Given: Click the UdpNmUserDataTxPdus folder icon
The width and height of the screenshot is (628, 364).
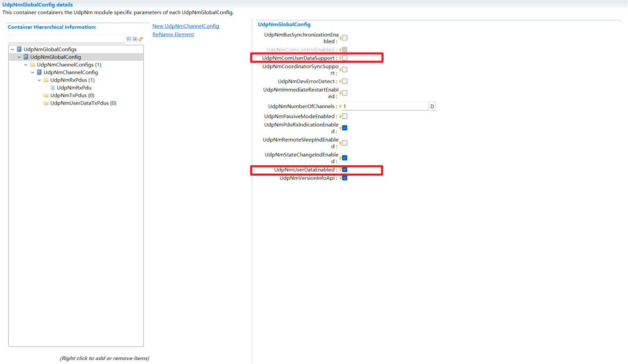Looking at the screenshot, I should (x=46, y=103).
